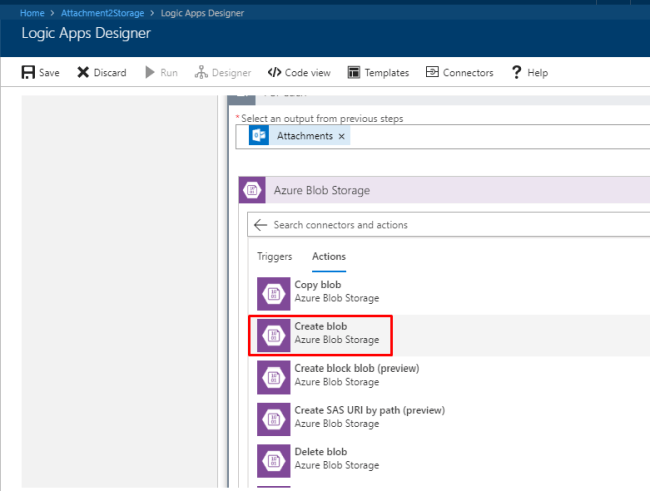Click the Create SAS URI action icon
650x491 pixels.
(x=274, y=419)
